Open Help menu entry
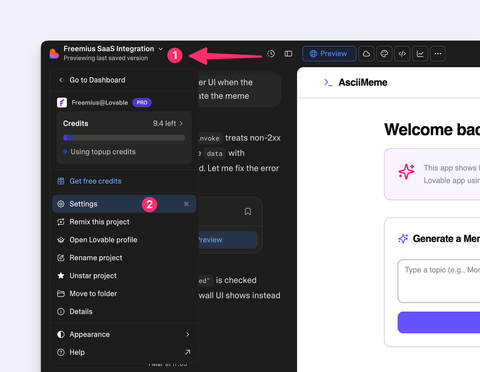Viewport: 480px width, 372px height. pyautogui.click(x=124, y=352)
